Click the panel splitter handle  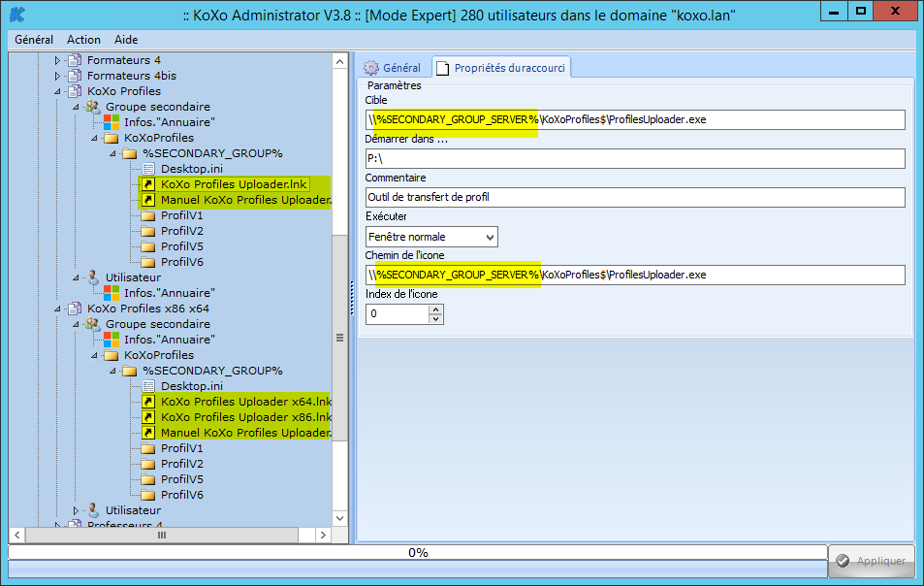(352, 298)
